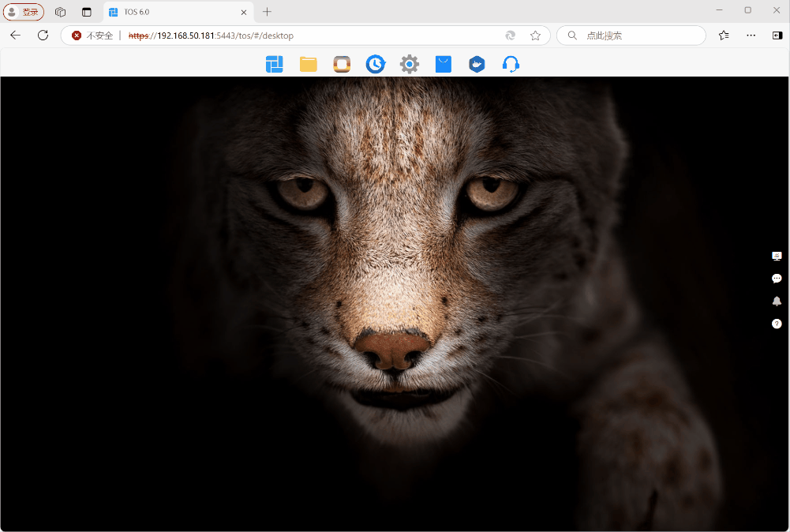Open the browser three-dot settings menu

tap(751, 36)
